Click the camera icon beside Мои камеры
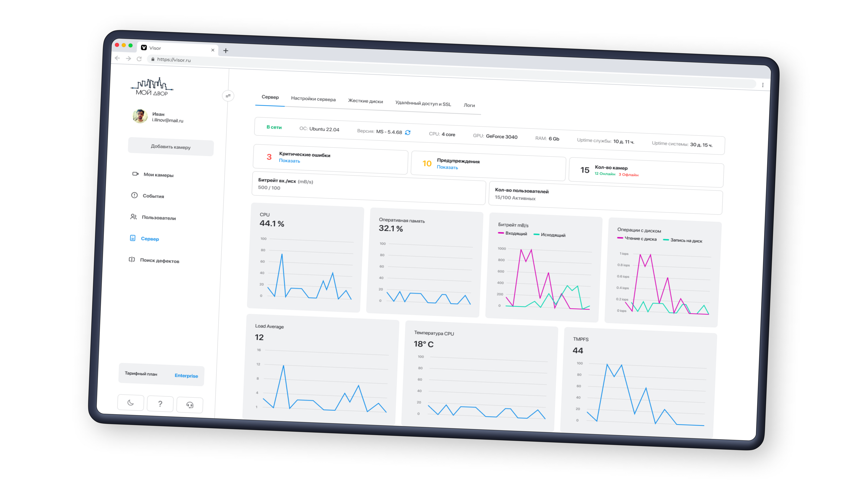Screen dimensions: 868x488 pyautogui.click(x=135, y=174)
